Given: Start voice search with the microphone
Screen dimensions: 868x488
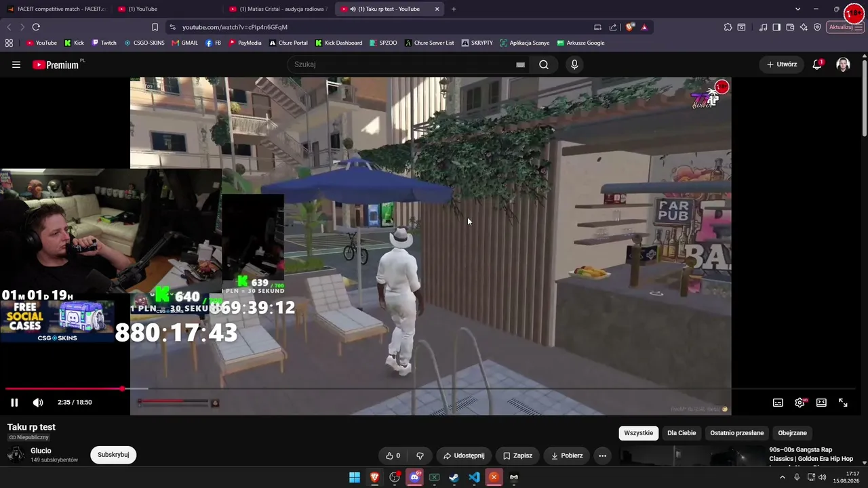Looking at the screenshot, I should point(574,64).
